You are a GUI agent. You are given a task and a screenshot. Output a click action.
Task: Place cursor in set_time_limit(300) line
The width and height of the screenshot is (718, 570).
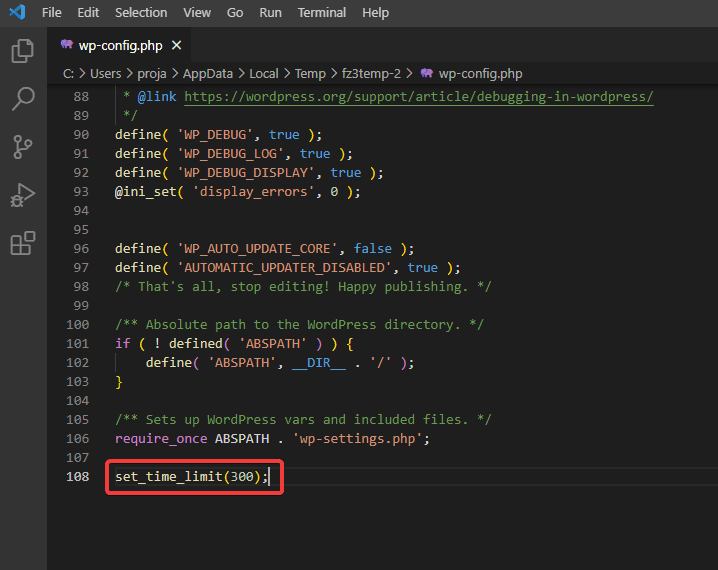pos(191,477)
